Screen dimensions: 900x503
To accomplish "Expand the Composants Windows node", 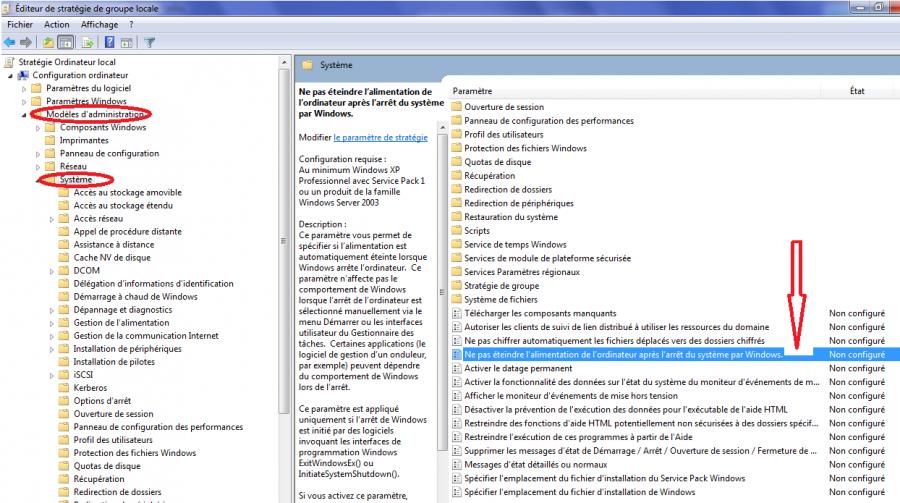I will (x=38, y=128).
